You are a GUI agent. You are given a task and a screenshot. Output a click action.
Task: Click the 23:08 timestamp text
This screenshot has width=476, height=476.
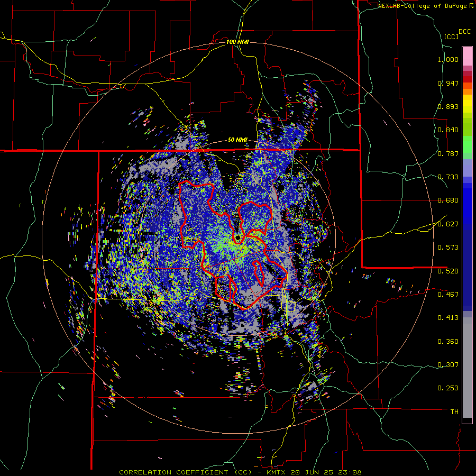(x=349, y=472)
